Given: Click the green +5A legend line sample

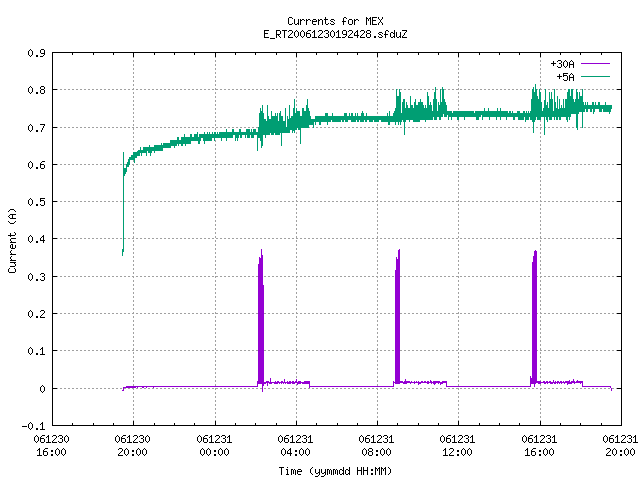Looking at the screenshot, I should 595,76.
